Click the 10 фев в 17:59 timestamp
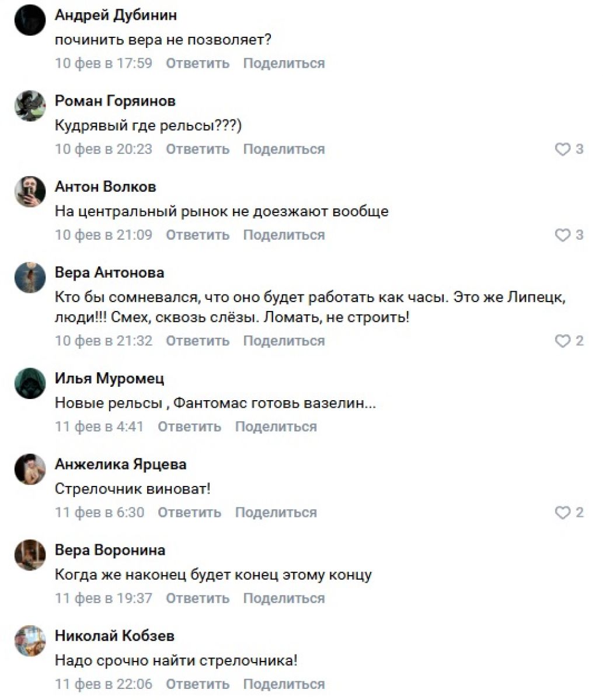This screenshot has width=603, height=700. (103, 63)
